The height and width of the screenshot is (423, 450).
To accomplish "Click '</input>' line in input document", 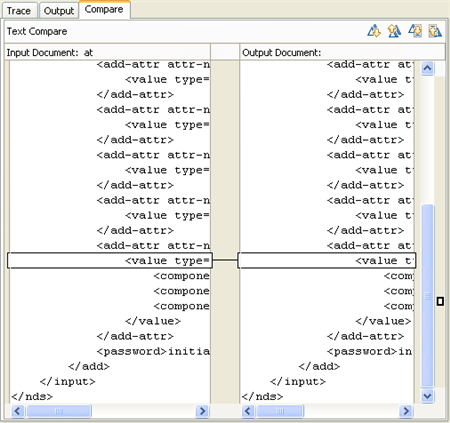I will (68, 381).
